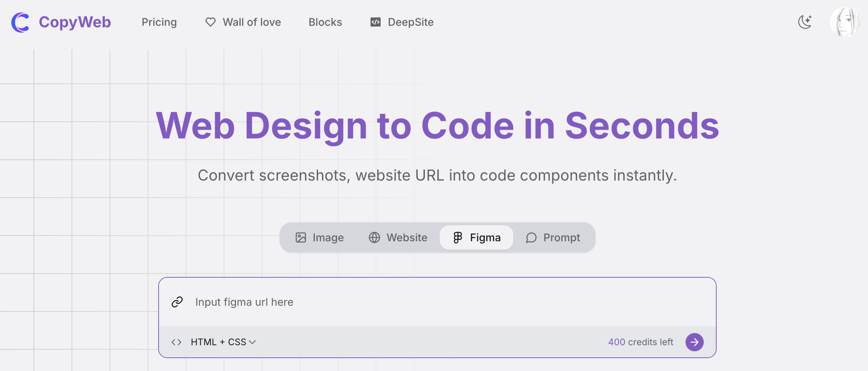868x371 pixels.
Task: Click the chain link icon in the URL box
Action: (x=177, y=302)
